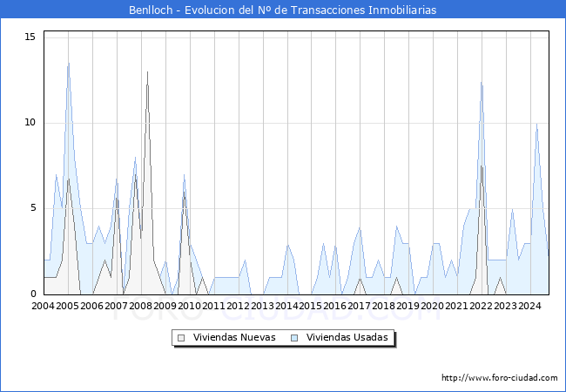Click the x-axis year 2005
The height and width of the screenshot is (392, 566).
point(67,306)
